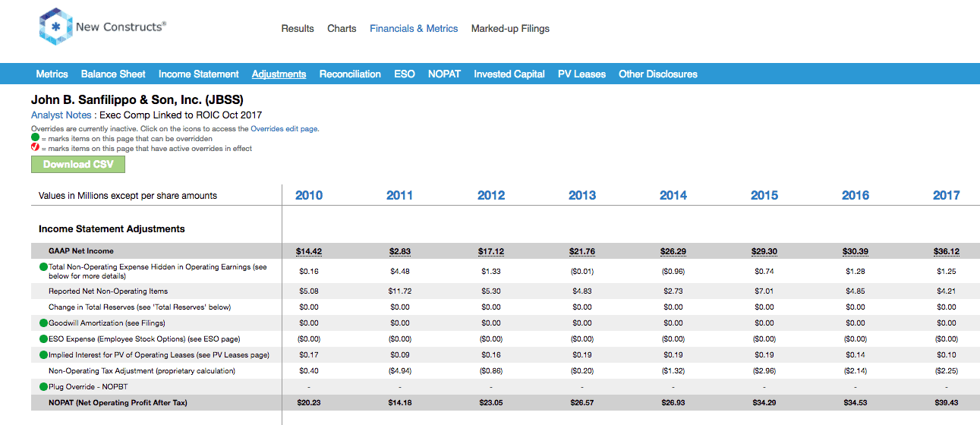Open the Other Disclosures sub-tab

click(x=658, y=74)
